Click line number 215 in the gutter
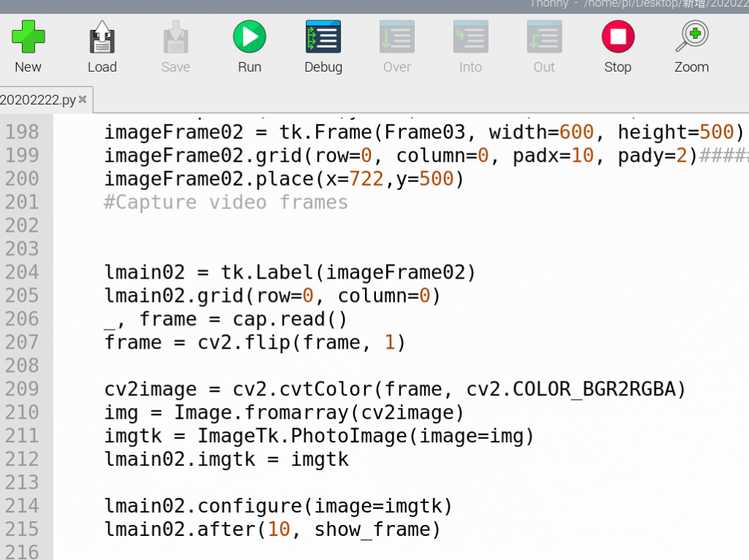The image size is (749, 560). click(22, 529)
